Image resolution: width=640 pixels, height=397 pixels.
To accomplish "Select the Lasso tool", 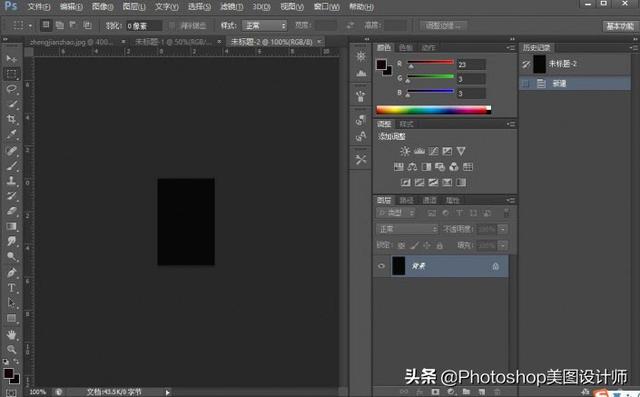I will coord(11,89).
